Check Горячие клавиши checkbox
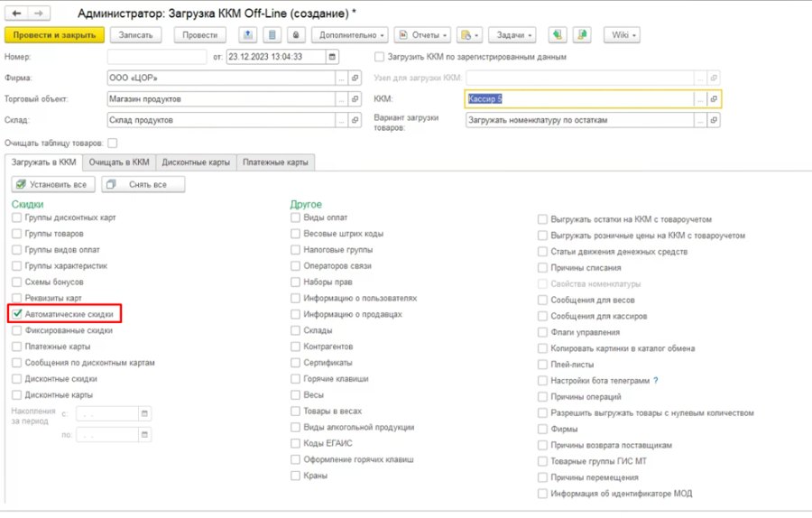Image resolution: width=812 pixels, height=518 pixels. point(295,379)
